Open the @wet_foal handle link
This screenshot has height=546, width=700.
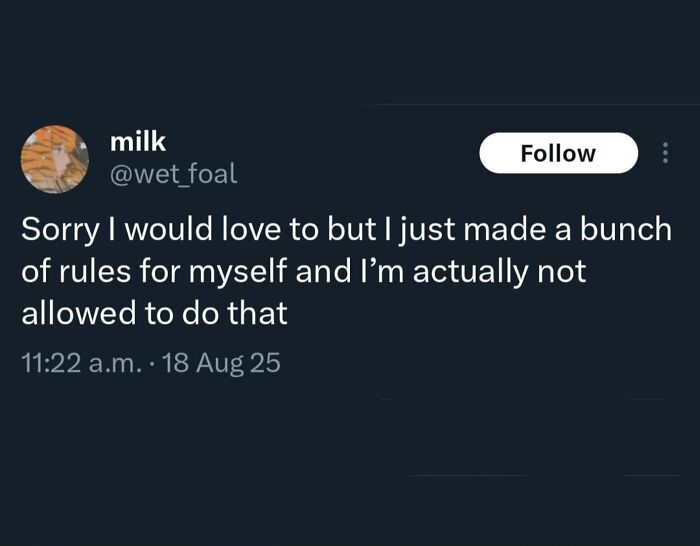(173, 175)
